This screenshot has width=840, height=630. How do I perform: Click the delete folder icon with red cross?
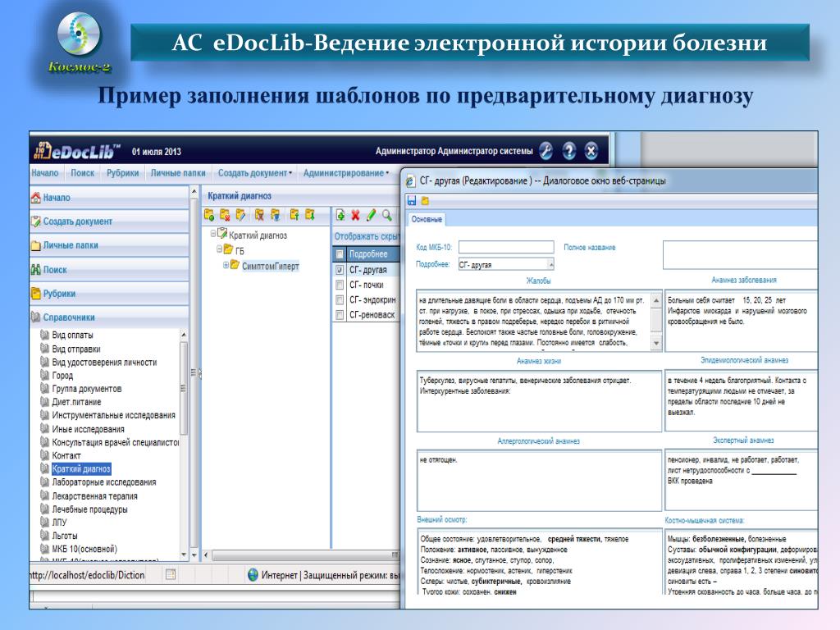click(225, 215)
